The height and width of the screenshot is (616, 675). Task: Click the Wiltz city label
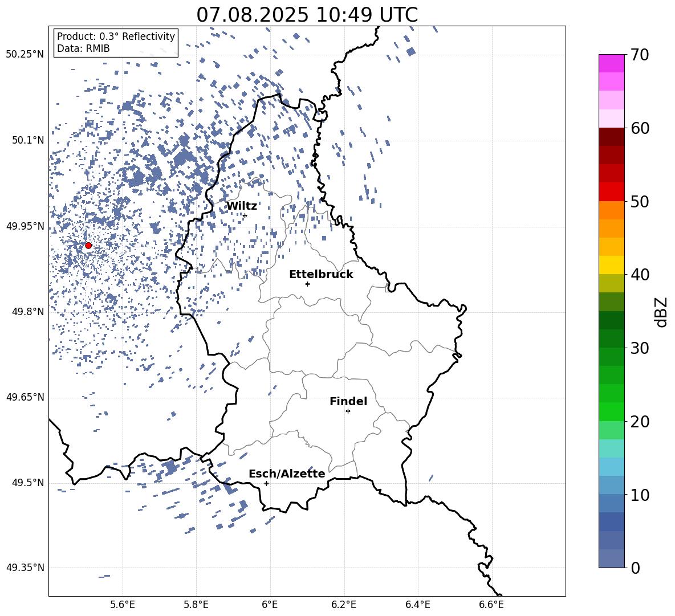[x=242, y=206]
